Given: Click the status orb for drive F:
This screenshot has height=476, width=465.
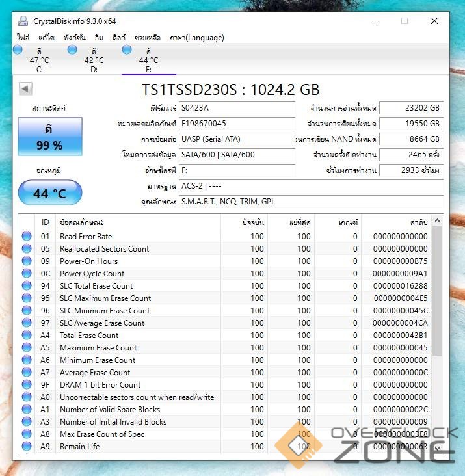Looking at the screenshot, I should click(x=127, y=49).
